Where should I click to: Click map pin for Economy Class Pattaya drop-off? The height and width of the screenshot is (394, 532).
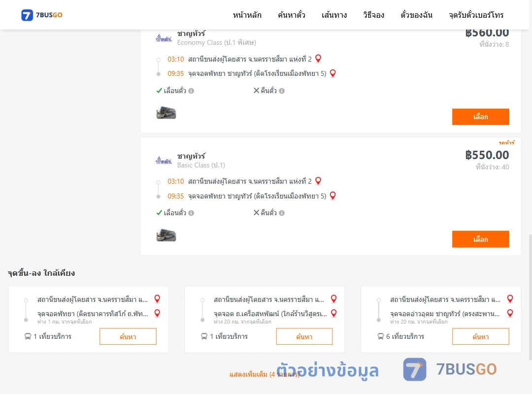(333, 73)
